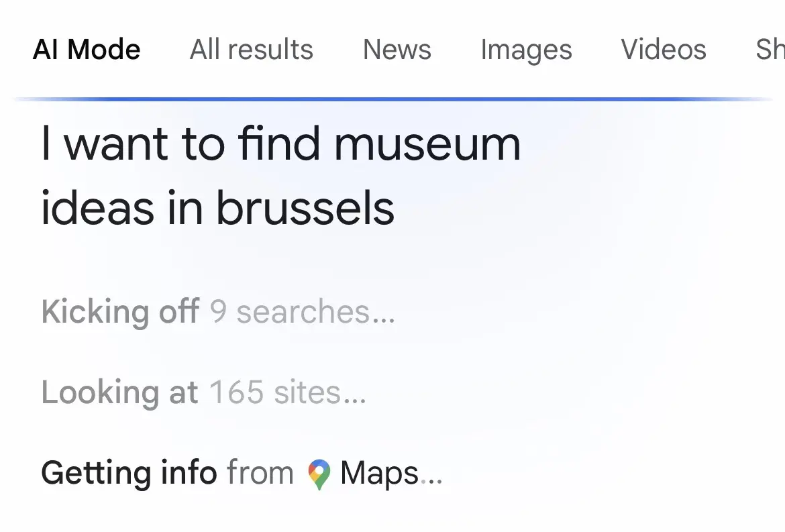Screen dimensions: 785x532
Task: Open the Videos tab
Action: pos(664,50)
